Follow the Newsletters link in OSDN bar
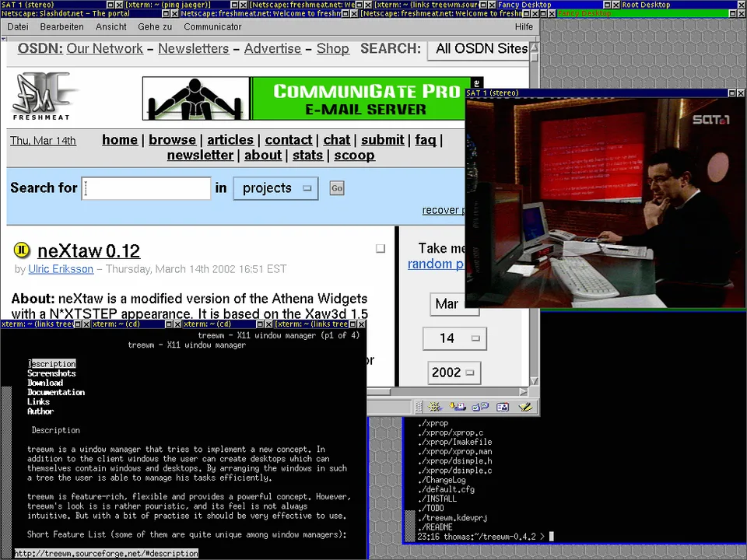The width and height of the screenshot is (747, 560). pos(194,48)
